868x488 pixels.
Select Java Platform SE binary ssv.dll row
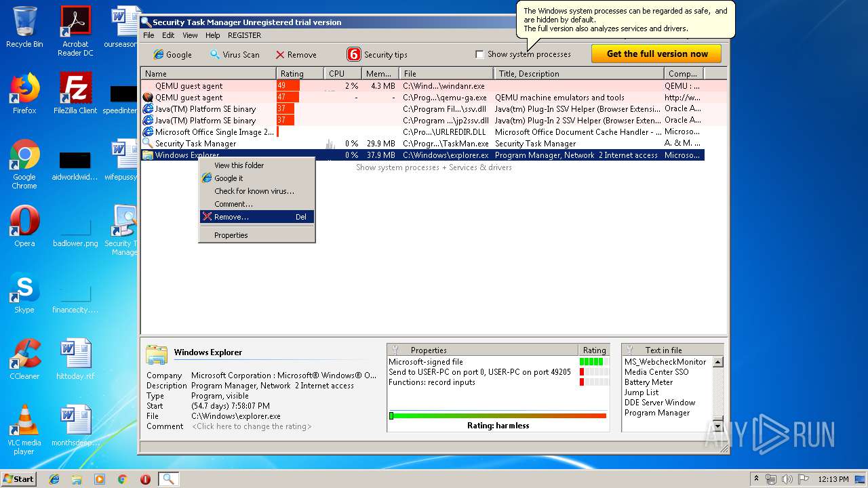coord(422,109)
